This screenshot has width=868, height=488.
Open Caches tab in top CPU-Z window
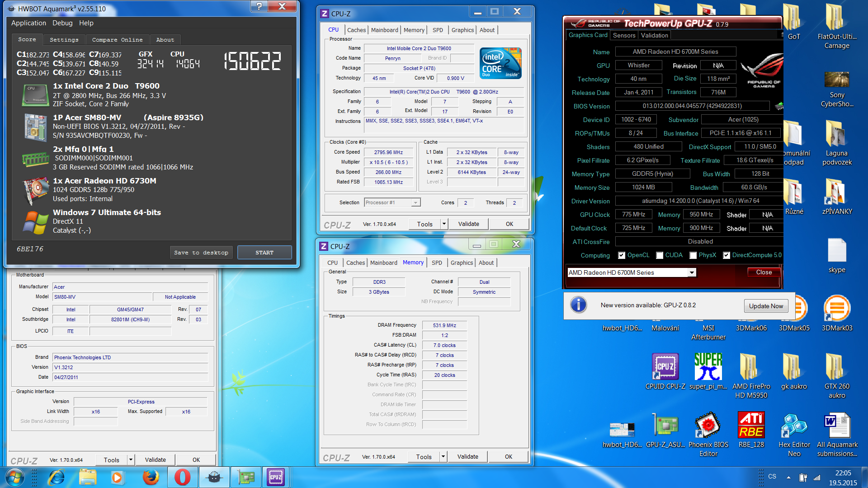356,30
